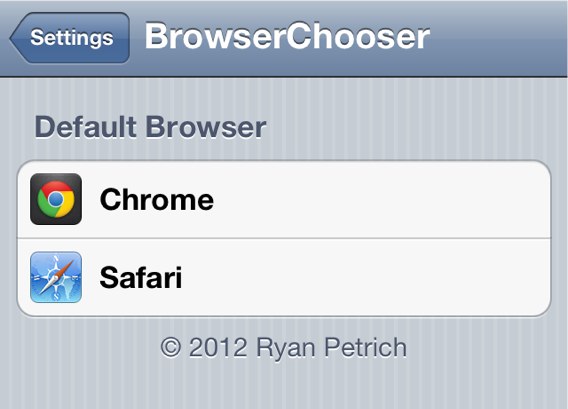Click the copyright symbol before 2012
This screenshot has height=409, width=568.
[171, 347]
